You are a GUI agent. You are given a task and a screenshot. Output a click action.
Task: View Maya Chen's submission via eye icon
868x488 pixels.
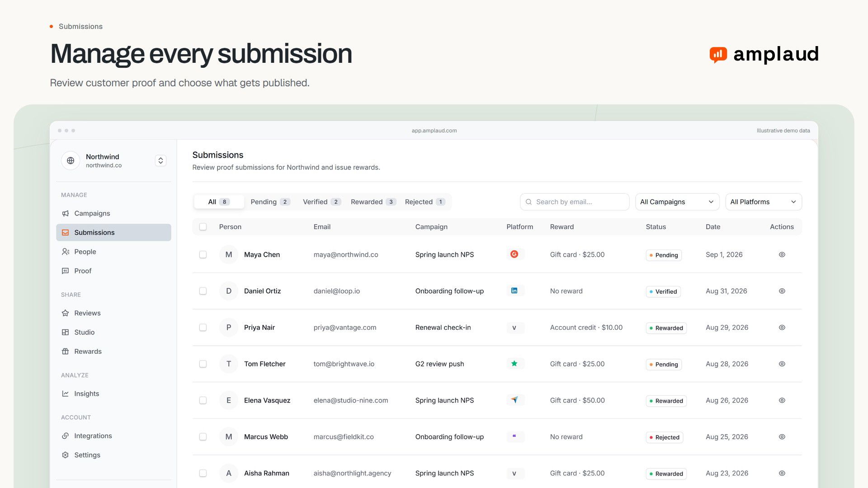(782, 255)
